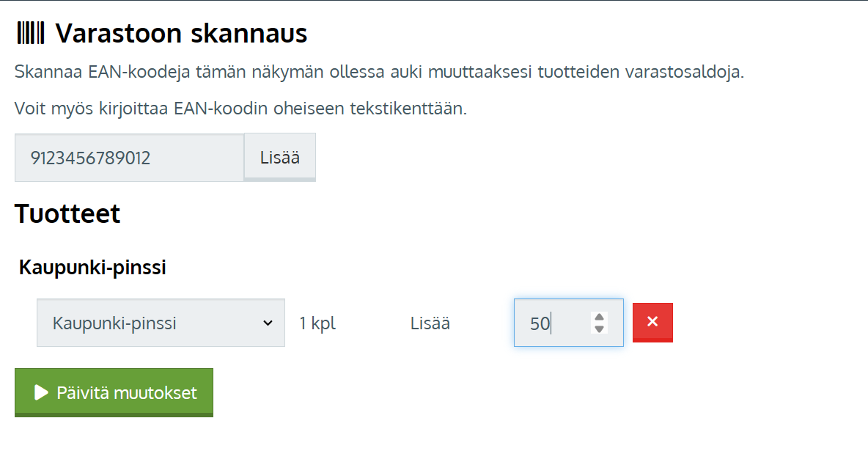Click the chevron arrow in the product select

coord(268,323)
